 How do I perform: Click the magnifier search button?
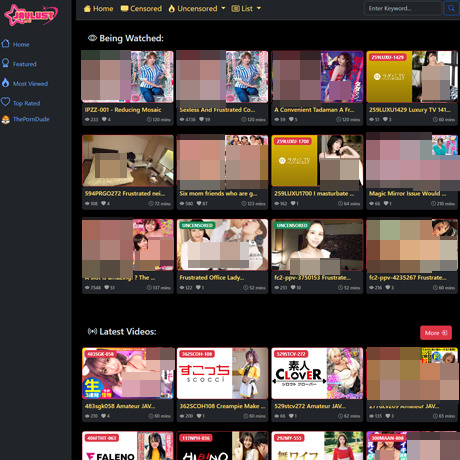tap(451, 8)
